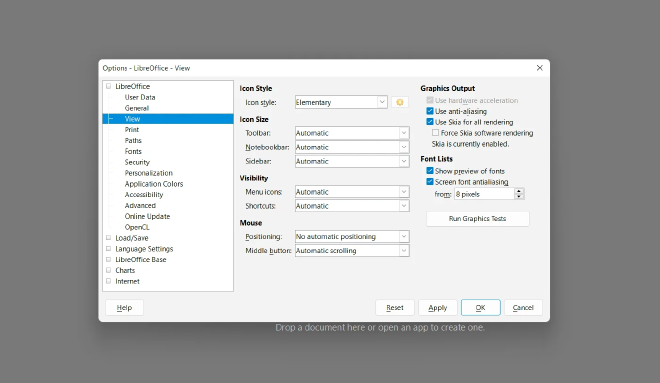Open the Shortcuts visibility dropdown
Screen dimensions: 660x383
(x=352, y=206)
